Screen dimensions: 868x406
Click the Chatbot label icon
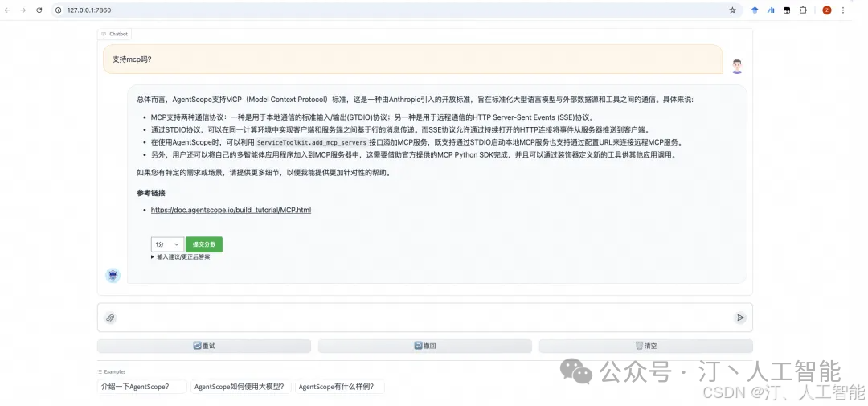(x=104, y=34)
